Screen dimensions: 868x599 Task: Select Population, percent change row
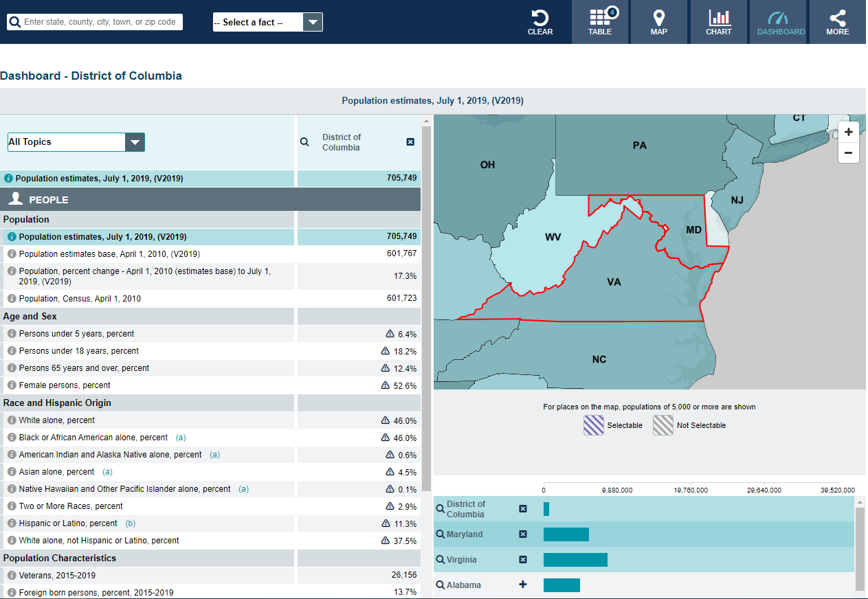click(x=210, y=276)
